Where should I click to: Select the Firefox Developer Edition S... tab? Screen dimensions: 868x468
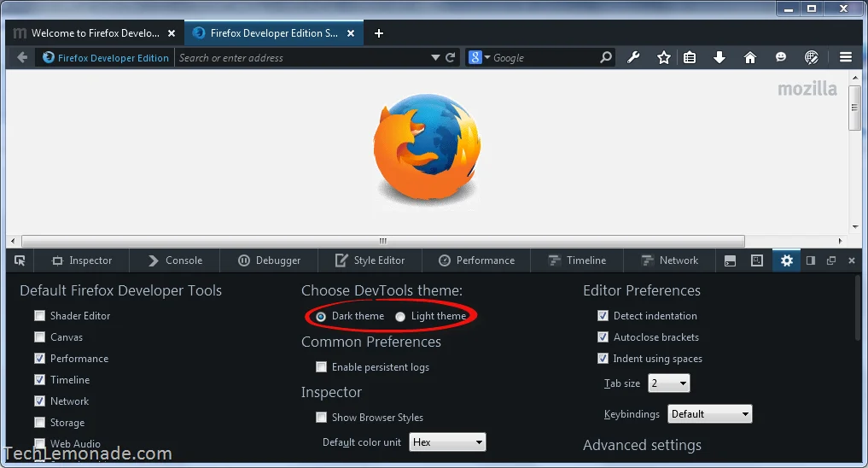pos(273,33)
